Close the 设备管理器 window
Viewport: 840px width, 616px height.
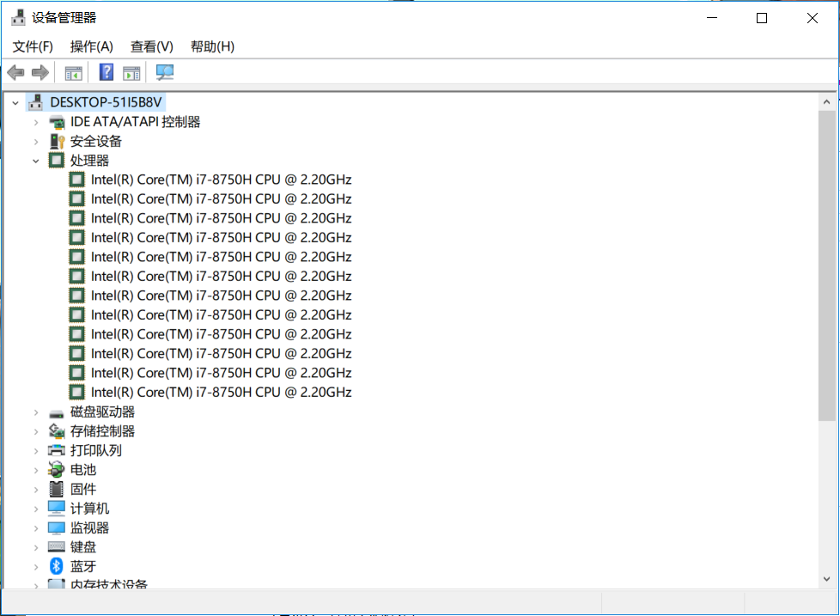point(813,18)
